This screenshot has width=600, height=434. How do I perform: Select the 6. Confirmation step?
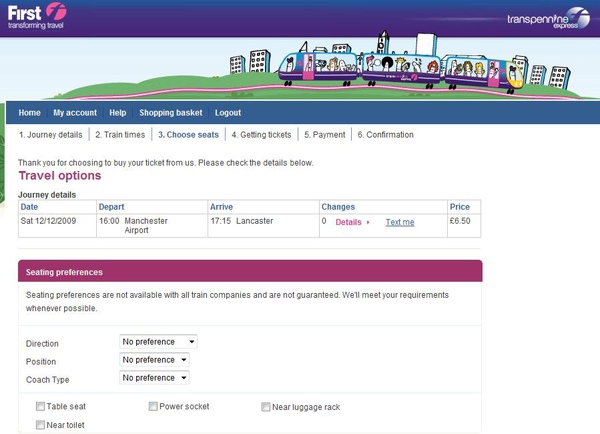pyautogui.click(x=385, y=135)
